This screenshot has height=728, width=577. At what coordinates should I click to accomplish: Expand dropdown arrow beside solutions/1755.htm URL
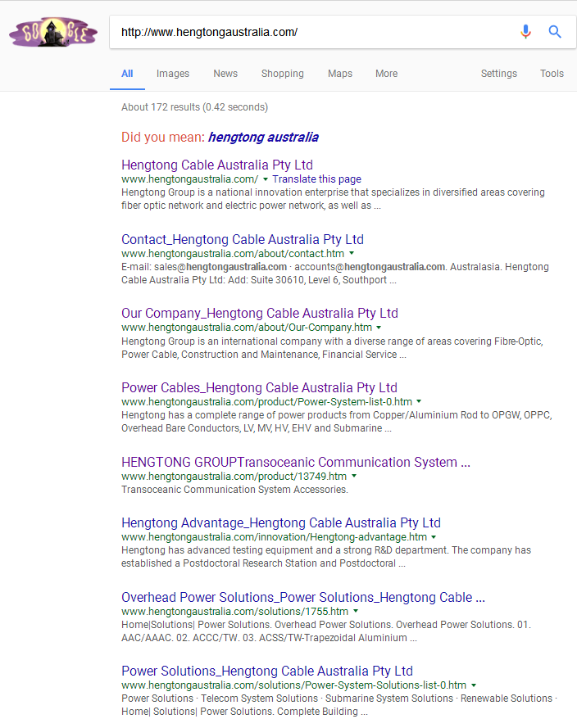(x=356, y=611)
